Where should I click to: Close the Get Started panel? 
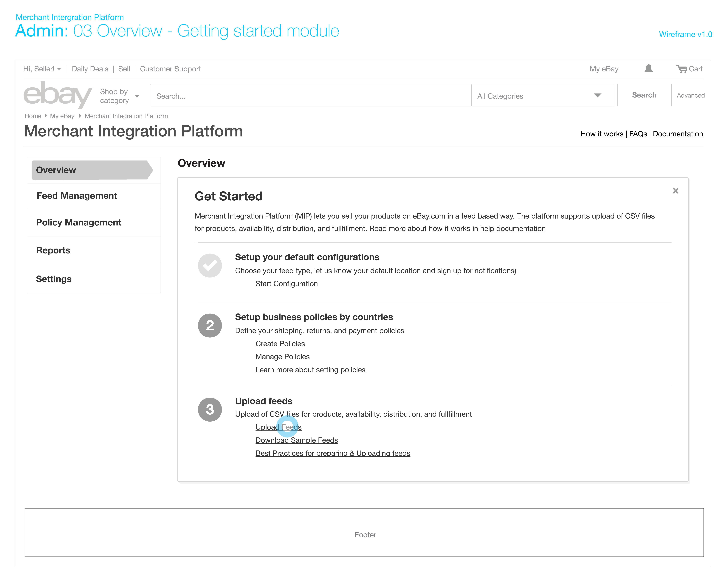(675, 191)
